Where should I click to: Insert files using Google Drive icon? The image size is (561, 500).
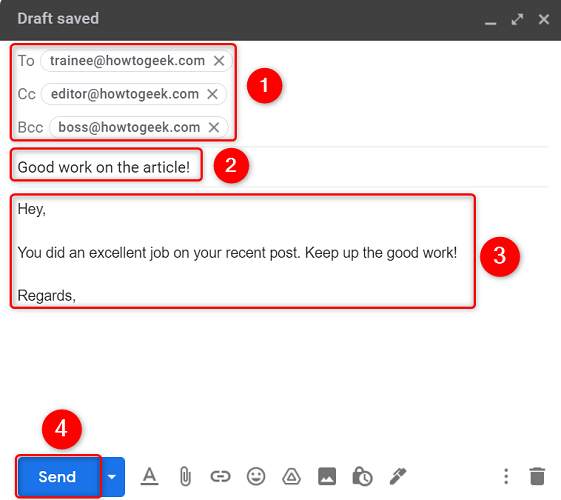click(x=292, y=476)
